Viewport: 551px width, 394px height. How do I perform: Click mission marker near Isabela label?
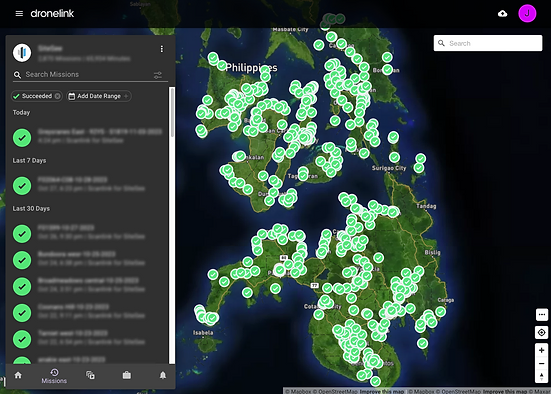click(213, 317)
